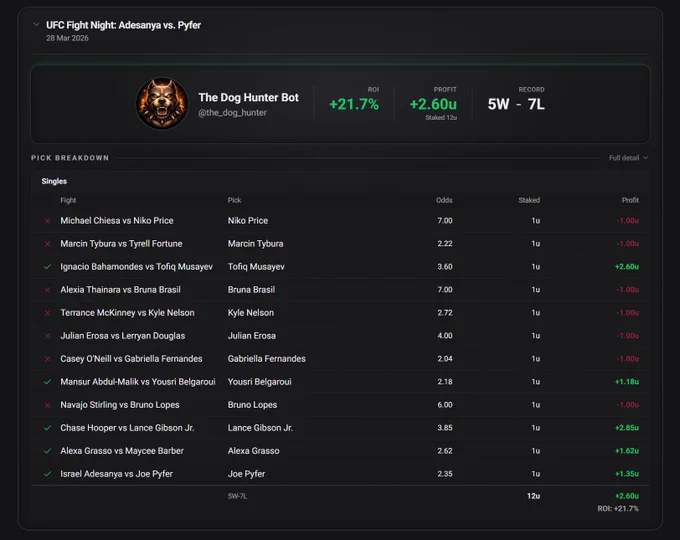680x540 pixels.
Task: Collapse the UFC Fight Night event chevron
Action: (36, 25)
